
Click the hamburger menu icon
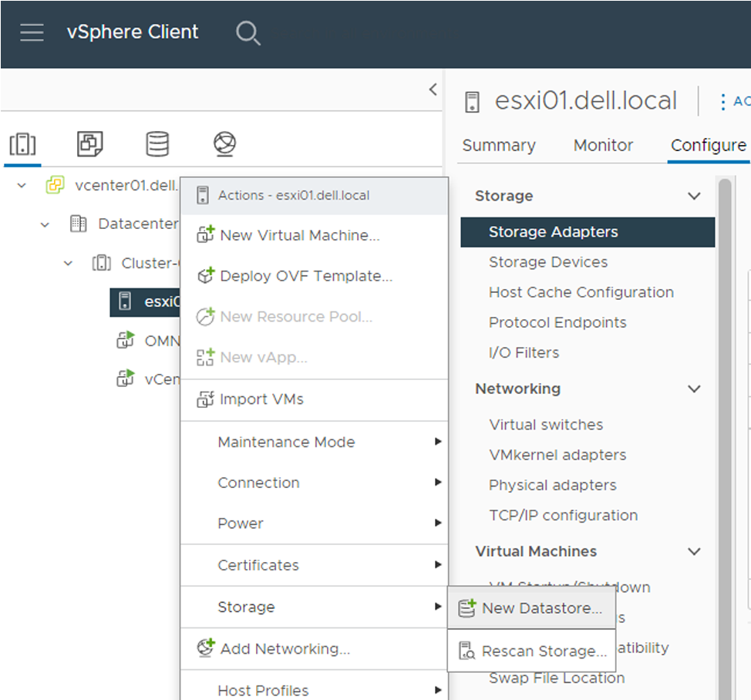coord(32,32)
